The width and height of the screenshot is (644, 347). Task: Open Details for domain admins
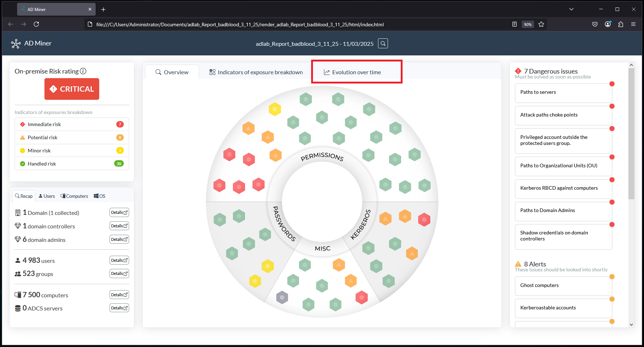tap(119, 239)
